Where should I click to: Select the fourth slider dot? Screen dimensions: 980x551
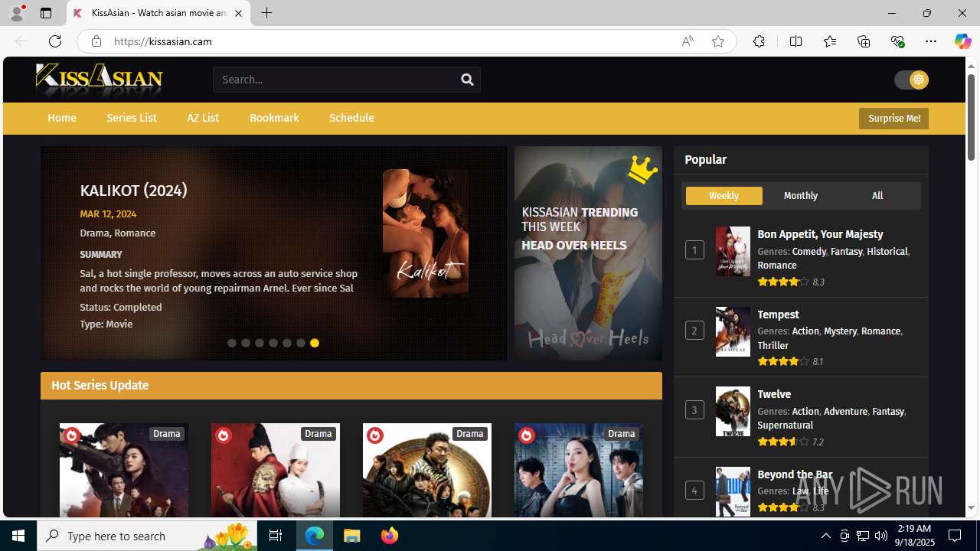[273, 343]
